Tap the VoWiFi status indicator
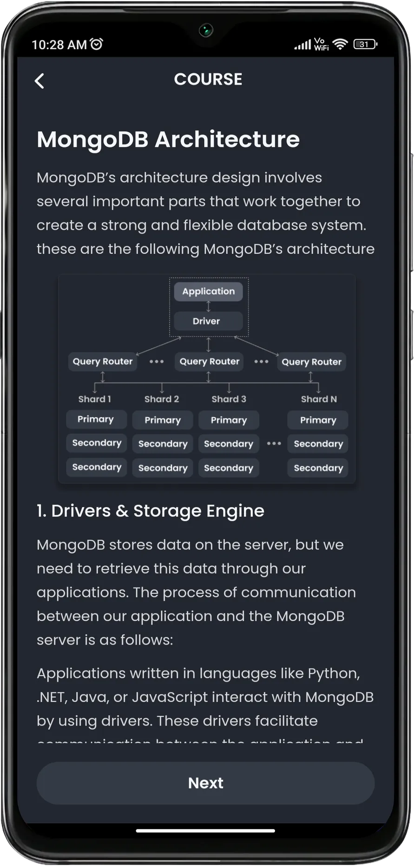The image size is (414, 868). tap(321, 44)
